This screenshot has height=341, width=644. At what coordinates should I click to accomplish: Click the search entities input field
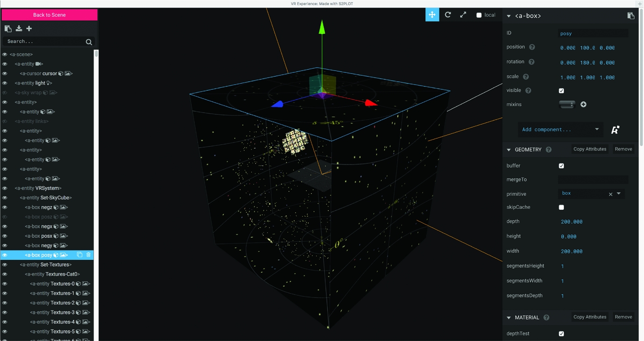point(44,42)
